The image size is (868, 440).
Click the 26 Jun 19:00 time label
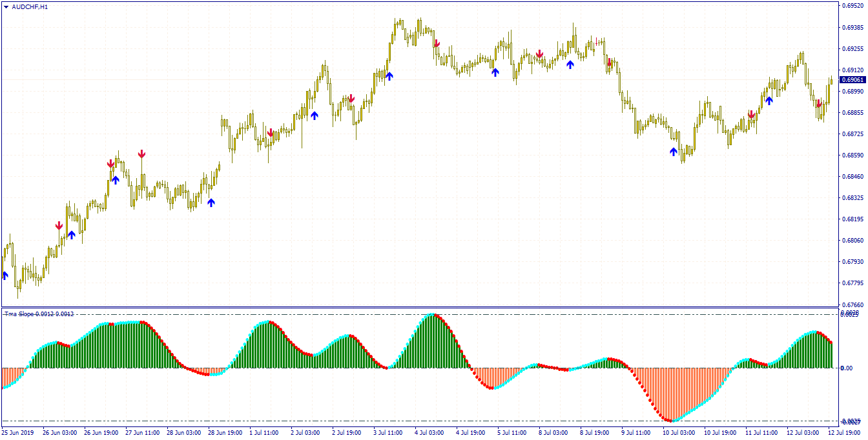(x=101, y=433)
